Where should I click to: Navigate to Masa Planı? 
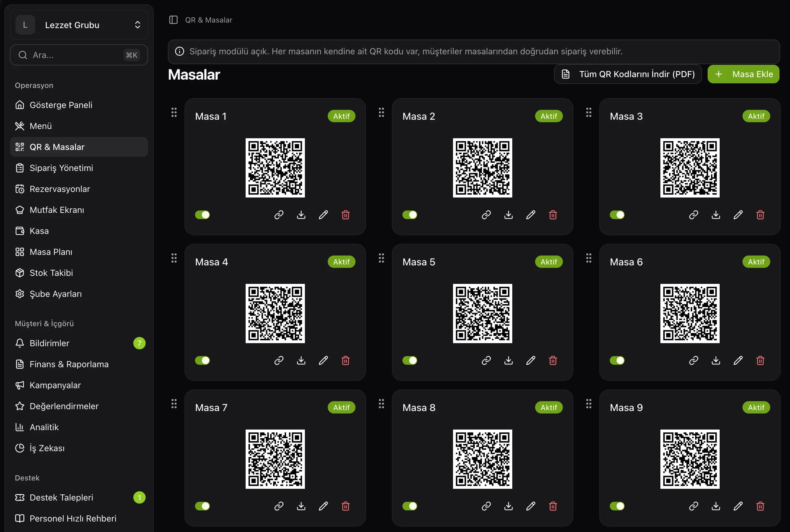(79, 252)
